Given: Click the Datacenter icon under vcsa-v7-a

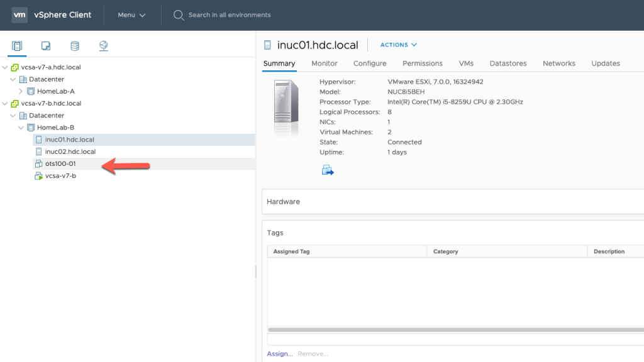Looking at the screenshot, I should (x=23, y=79).
